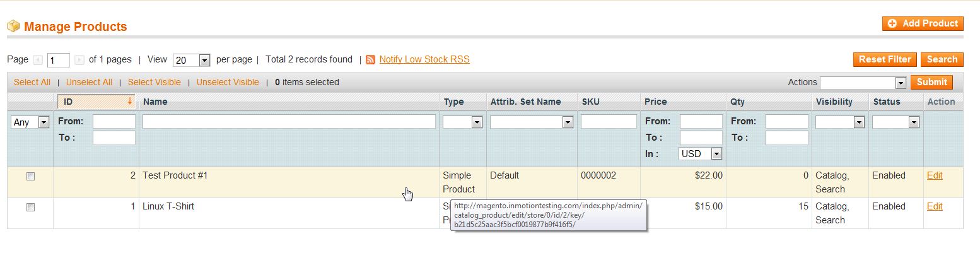980x253 pixels.
Task: Go to next page arrow
Action: point(79,60)
